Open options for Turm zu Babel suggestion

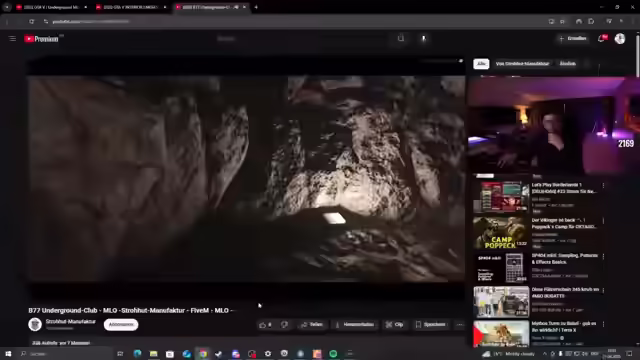(603, 324)
